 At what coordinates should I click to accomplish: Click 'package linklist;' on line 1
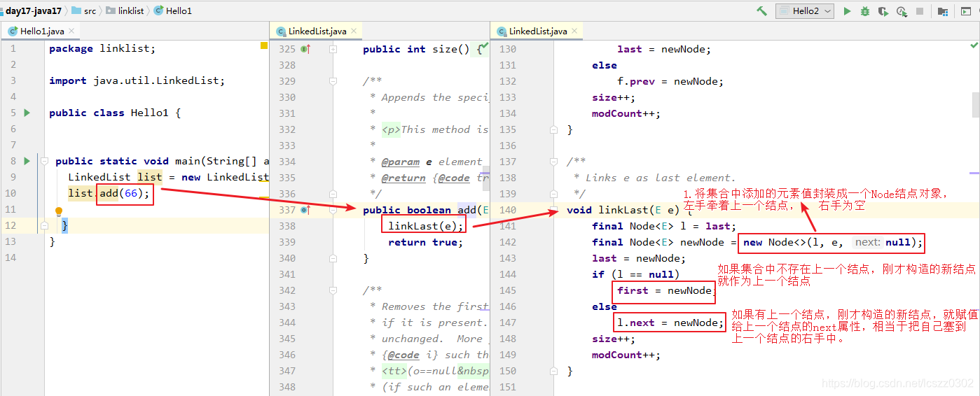[102, 49]
